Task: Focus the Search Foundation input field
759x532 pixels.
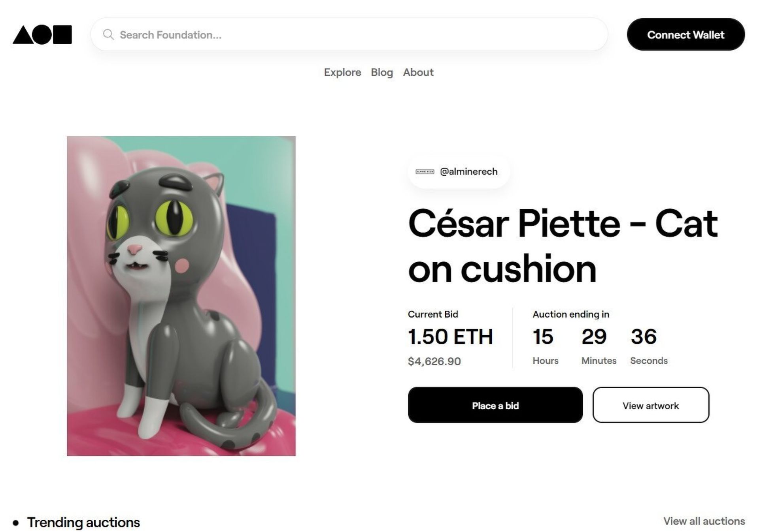Action: [348, 35]
